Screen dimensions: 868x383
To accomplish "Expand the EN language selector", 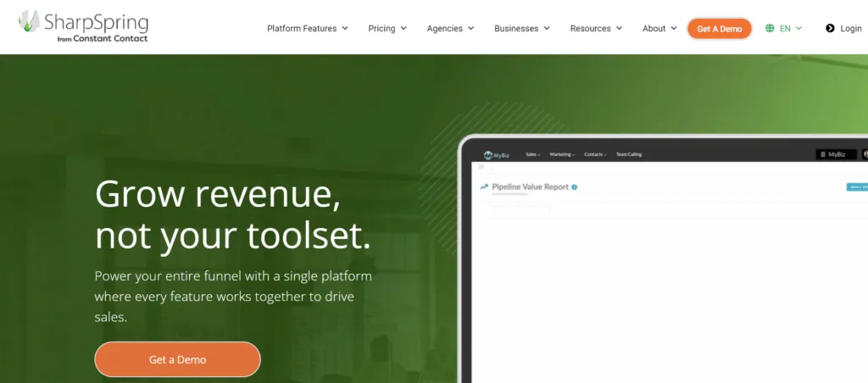I will (790, 29).
